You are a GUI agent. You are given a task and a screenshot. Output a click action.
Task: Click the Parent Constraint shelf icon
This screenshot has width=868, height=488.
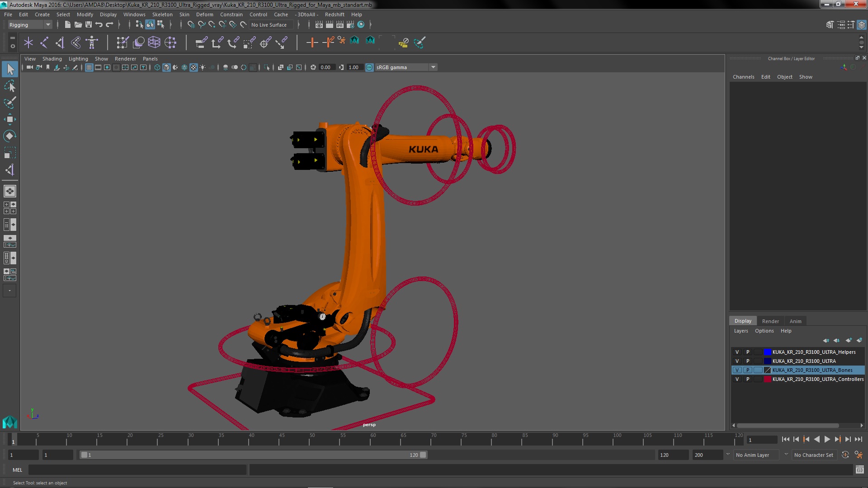(201, 42)
